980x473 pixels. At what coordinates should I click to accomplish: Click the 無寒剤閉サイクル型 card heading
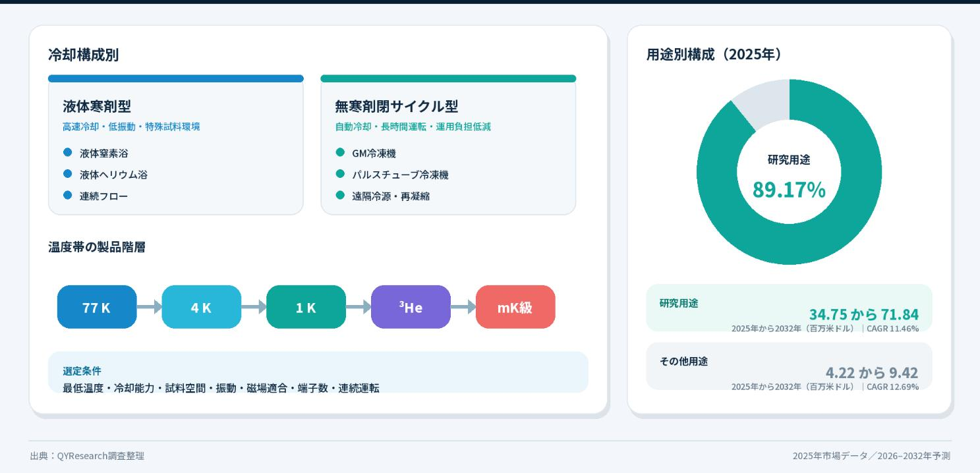click(x=397, y=106)
